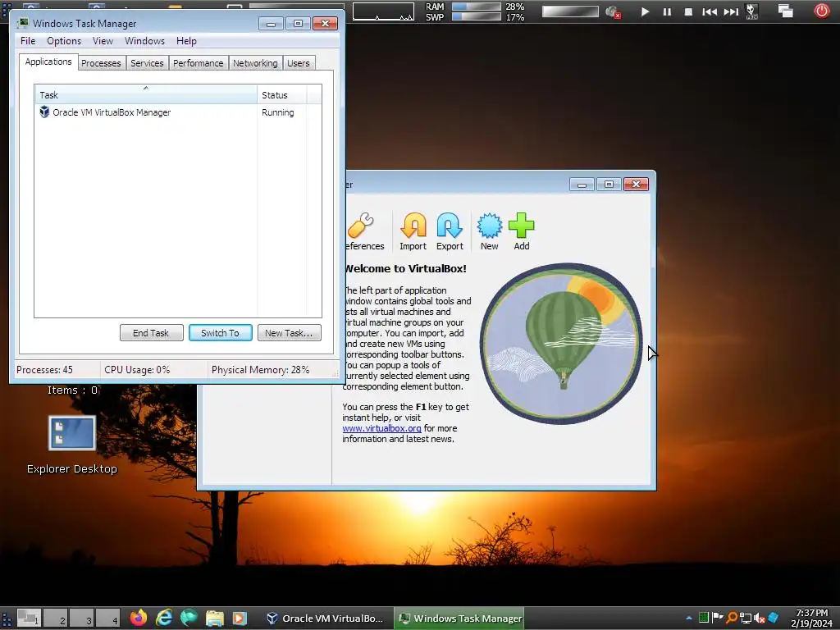This screenshot has width=840, height=630.
Task: Select virtual desktop 1 in the pager
Action: (29, 618)
